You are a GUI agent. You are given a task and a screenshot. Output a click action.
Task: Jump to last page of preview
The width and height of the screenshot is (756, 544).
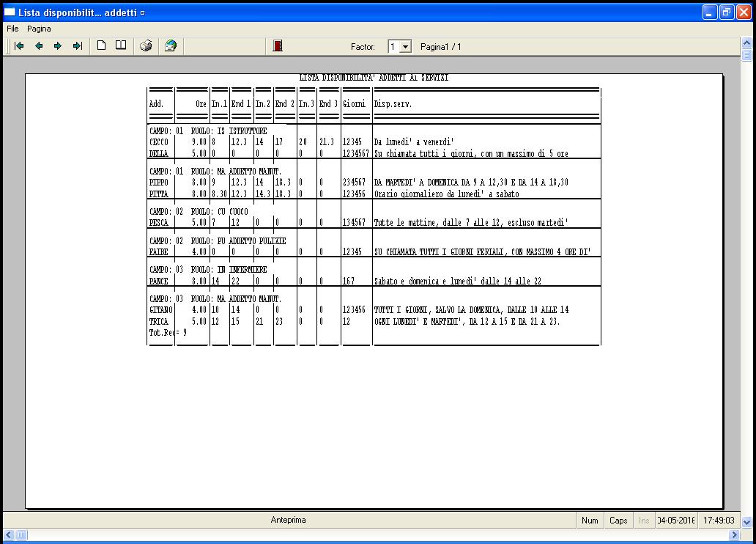point(77,46)
